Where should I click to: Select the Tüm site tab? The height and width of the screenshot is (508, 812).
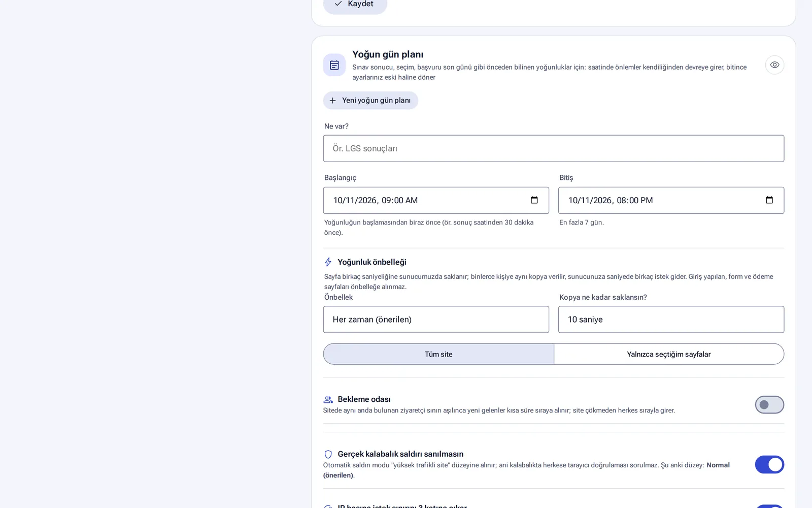coord(438,354)
